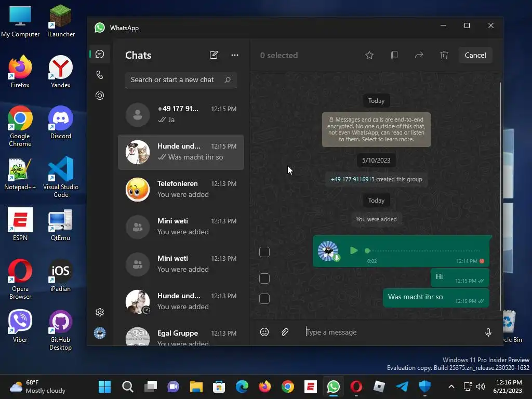Open the emoji picker
Screen dimensions: 532x399
click(x=264, y=332)
